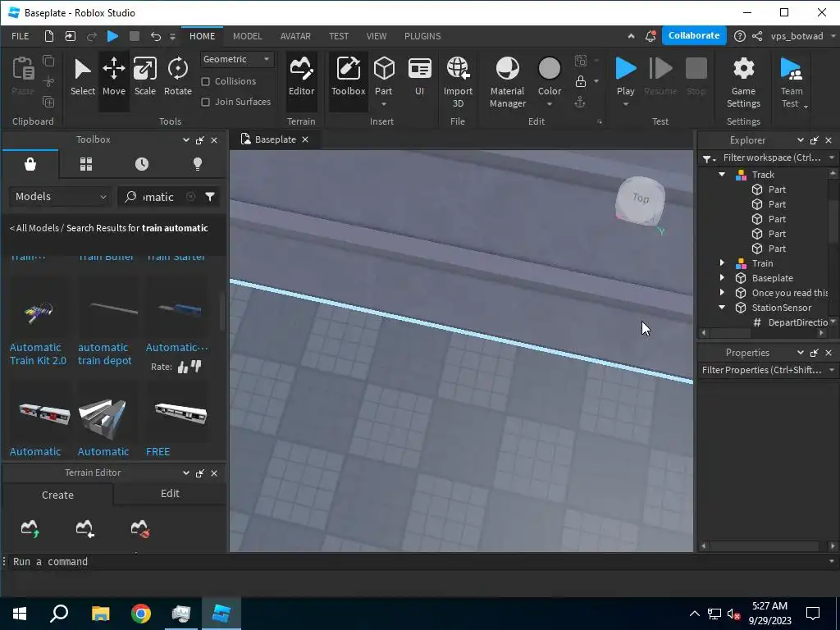
Task: Open the Play options dropdown arrow
Action: click(x=625, y=104)
